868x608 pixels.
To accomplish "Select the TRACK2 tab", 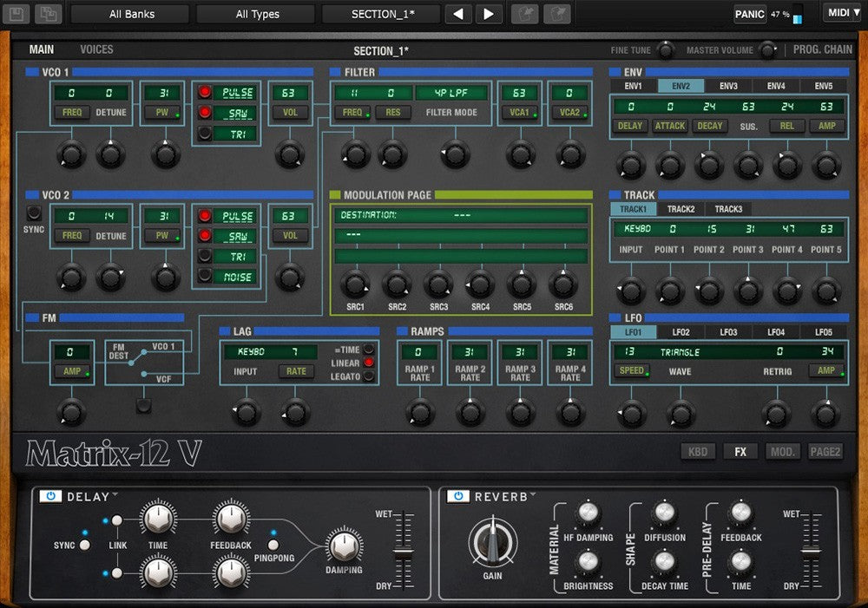I will tap(681, 209).
